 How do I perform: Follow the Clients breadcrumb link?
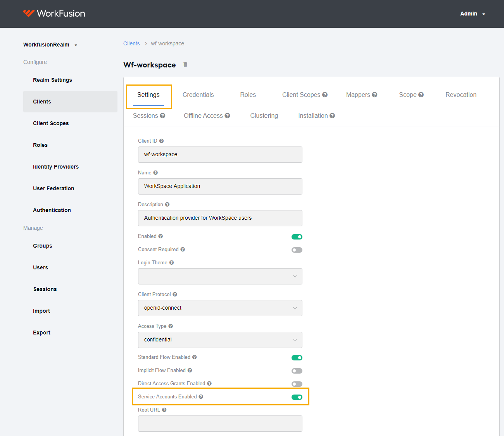click(131, 43)
